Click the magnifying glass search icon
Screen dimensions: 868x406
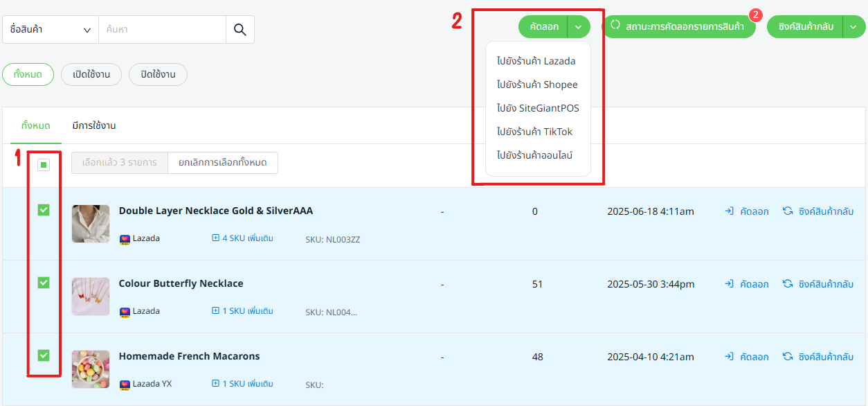click(x=240, y=30)
